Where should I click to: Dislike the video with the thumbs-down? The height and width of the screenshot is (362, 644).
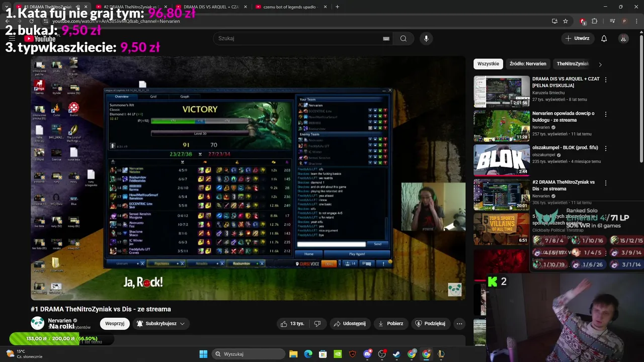(x=317, y=324)
